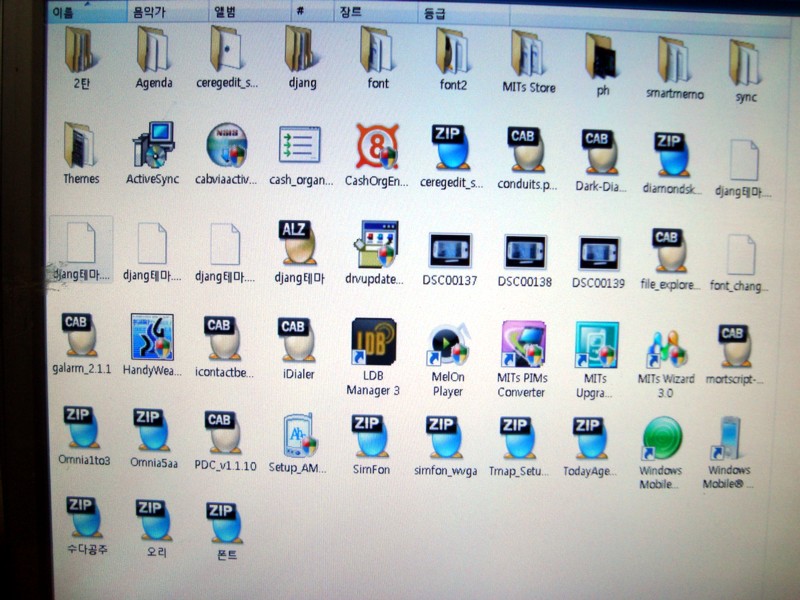
Task: Open the ActiveSync installer icon
Action: point(154,146)
